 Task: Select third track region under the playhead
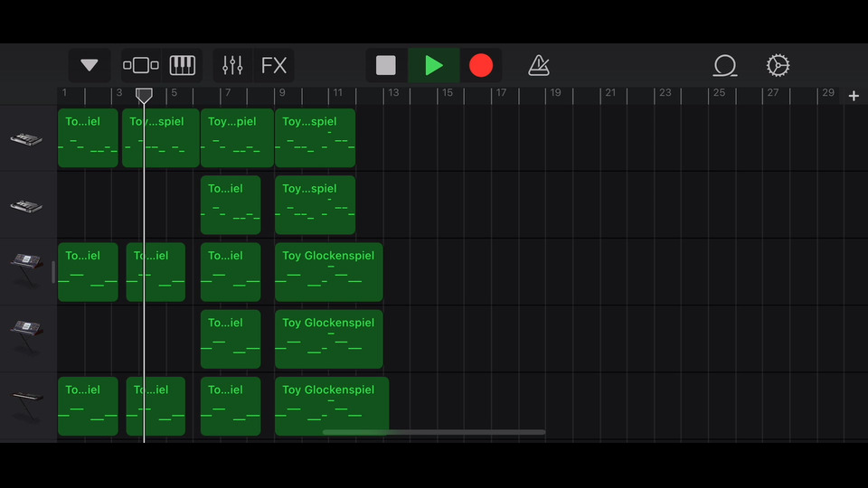156,272
